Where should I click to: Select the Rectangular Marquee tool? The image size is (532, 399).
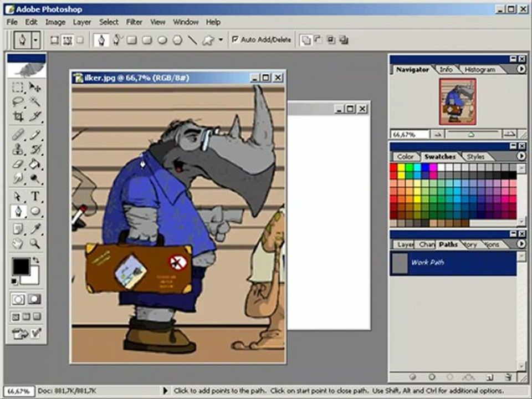coord(17,87)
